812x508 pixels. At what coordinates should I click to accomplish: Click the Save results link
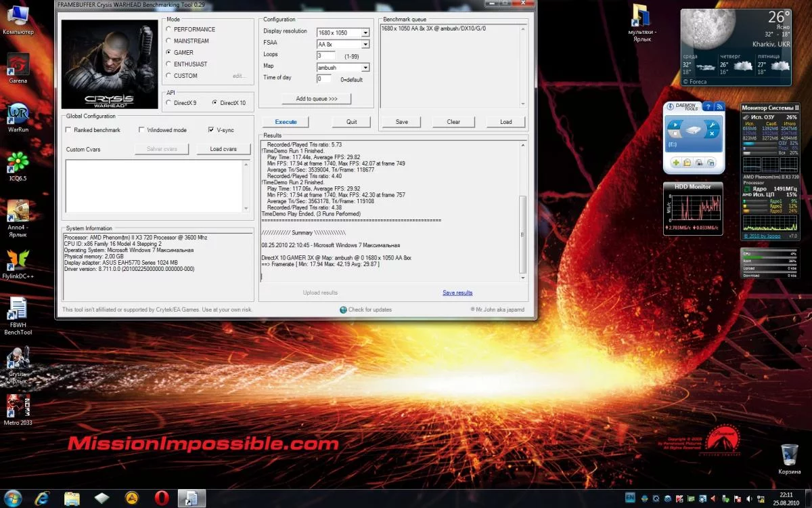(457, 293)
